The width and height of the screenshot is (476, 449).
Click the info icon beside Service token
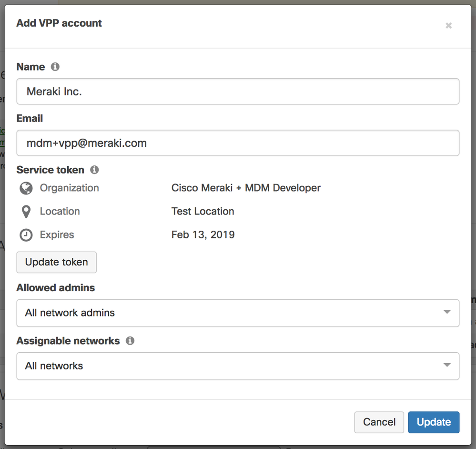coord(94,170)
